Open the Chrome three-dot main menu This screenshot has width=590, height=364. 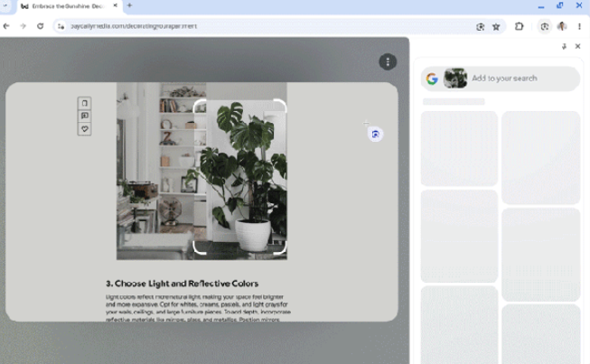tap(579, 26)
